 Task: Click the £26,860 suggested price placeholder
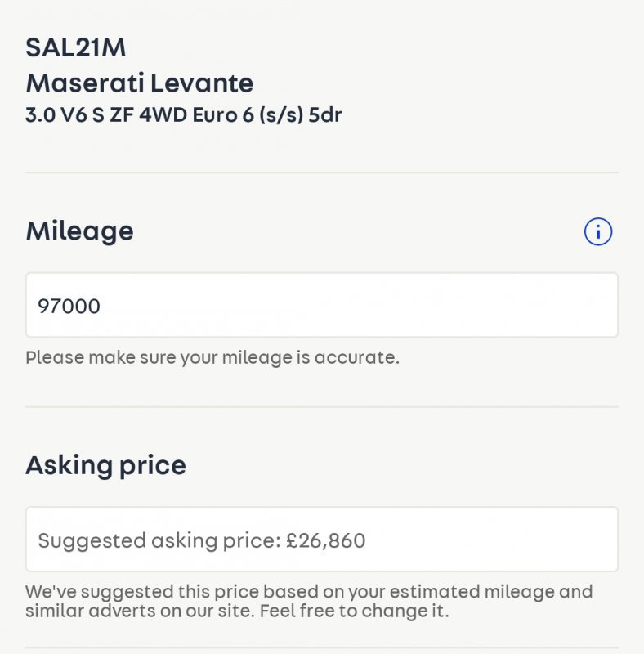pos(326,540)
